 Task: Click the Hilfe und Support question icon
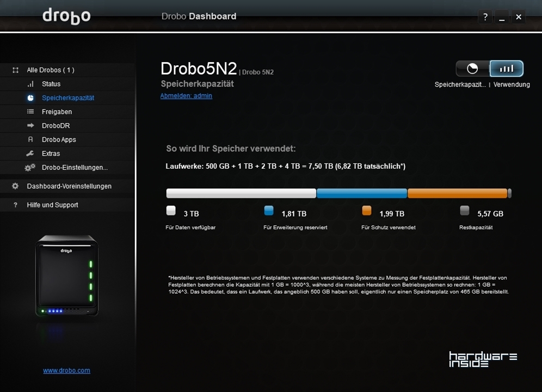15,205
